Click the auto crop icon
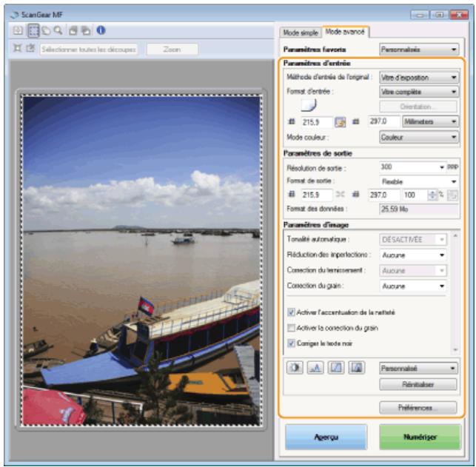This screenshot has width=476, height=467. tap(17, 48)
